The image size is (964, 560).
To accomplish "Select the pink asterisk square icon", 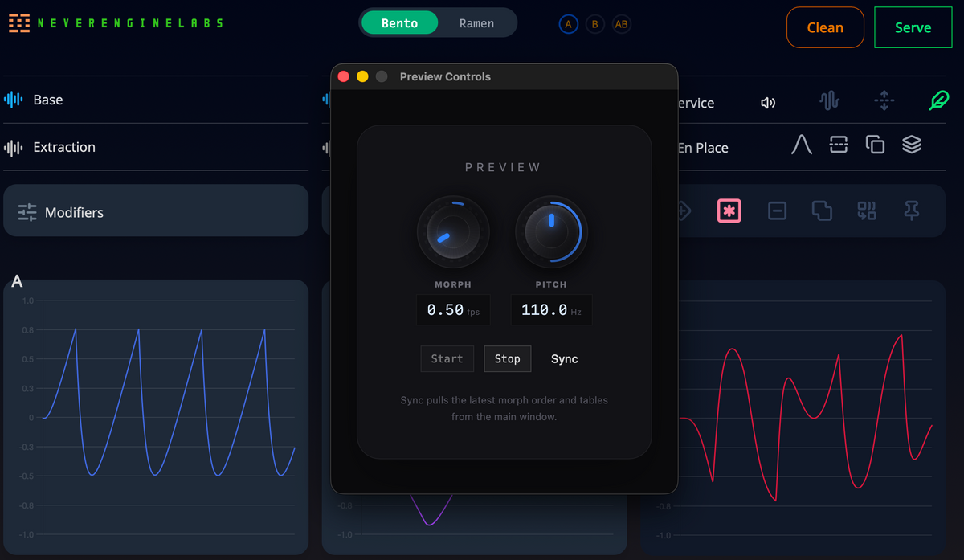I will 729,211.
